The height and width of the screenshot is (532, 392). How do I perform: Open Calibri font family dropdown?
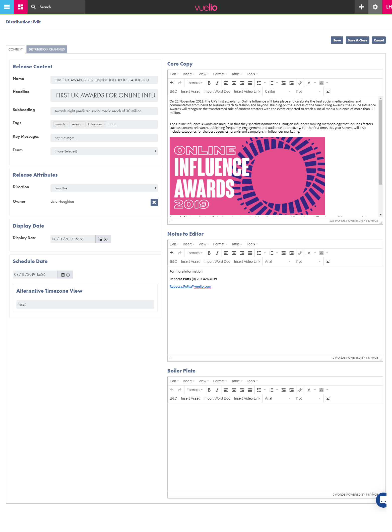point(278,91)
